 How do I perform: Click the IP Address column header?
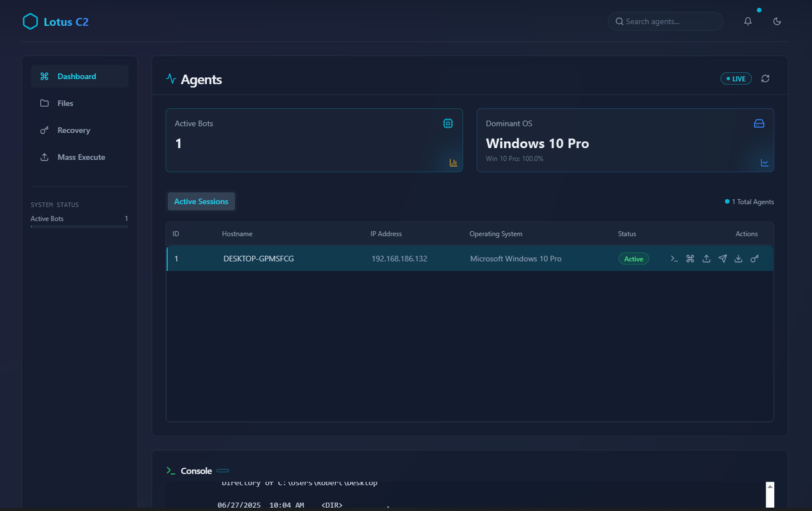[386, 234]
